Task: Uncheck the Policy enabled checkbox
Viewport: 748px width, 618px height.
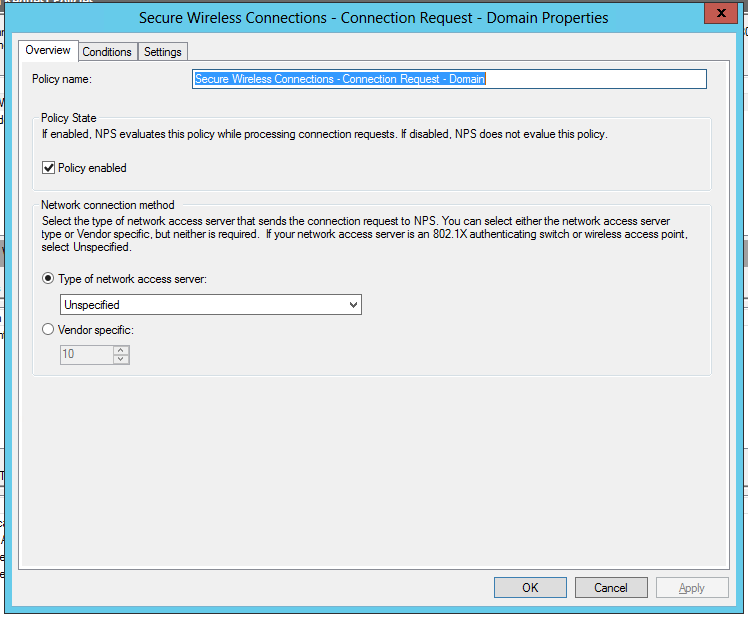Action: [48, 168]
